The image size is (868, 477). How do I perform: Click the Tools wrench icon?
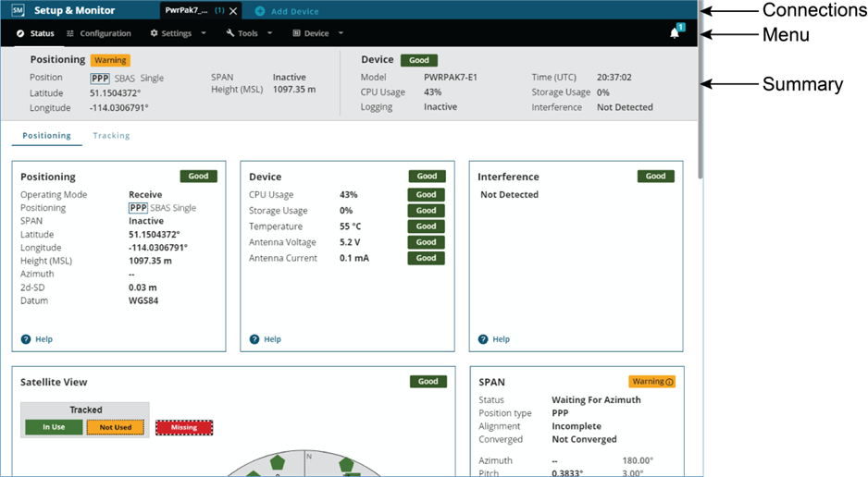tap(230, 33)
